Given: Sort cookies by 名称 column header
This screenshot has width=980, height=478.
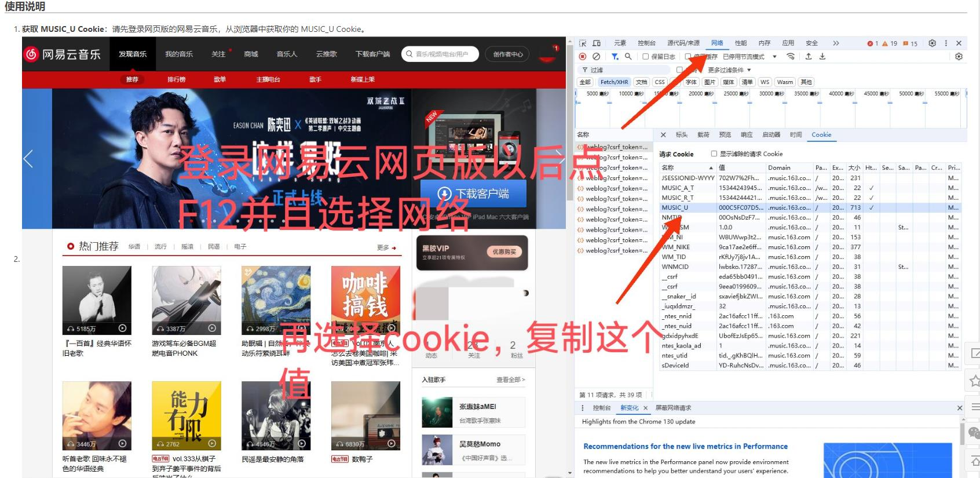Looking at the screenshot, I should click(x=687, y=167).
